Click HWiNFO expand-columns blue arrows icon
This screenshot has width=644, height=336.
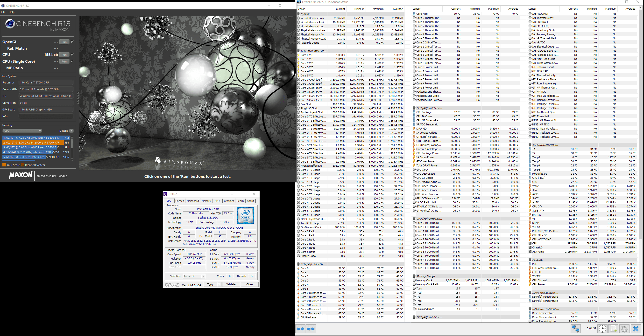(300, 329)
